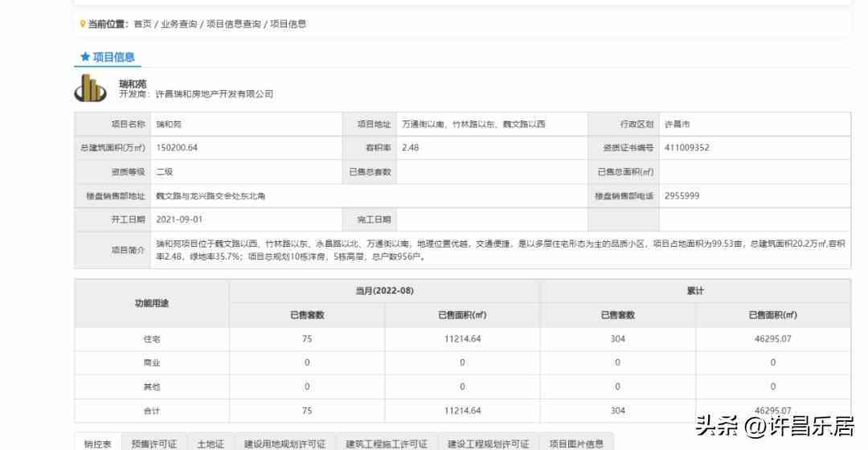868x450 pixels.
Task: Switch to the 预售许可证 tab
Action: 154,444
